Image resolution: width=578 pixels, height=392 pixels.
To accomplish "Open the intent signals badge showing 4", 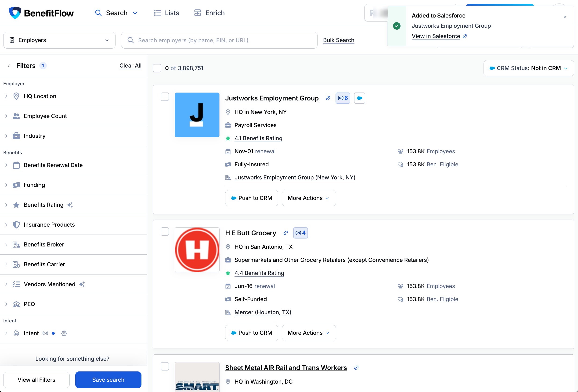I will pyautogui.click(x=300, y=233).
